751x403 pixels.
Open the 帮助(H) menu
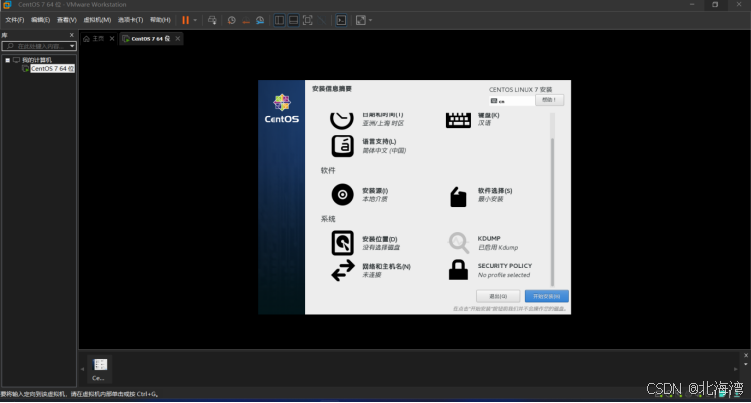[160, 20]
